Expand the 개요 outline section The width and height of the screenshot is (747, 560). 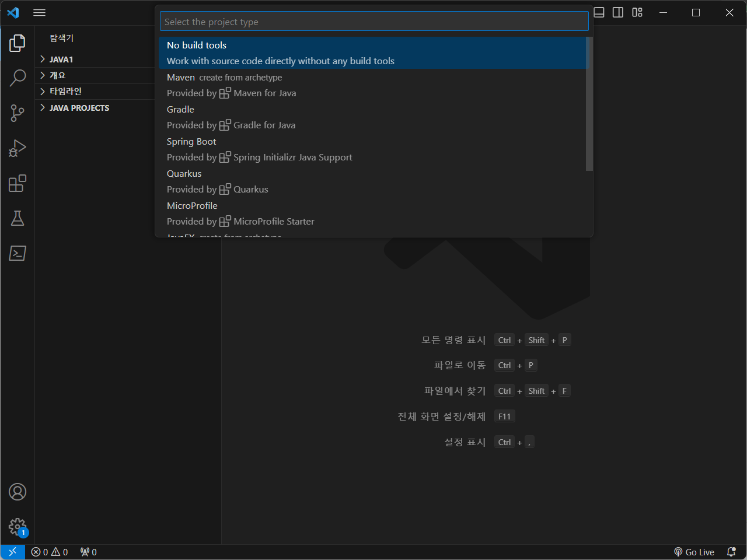tap(95, 75)
